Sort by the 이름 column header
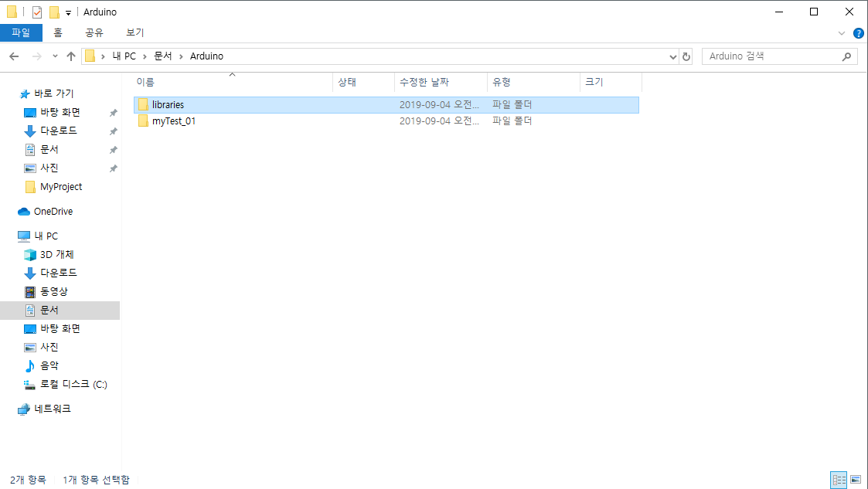Screen dimensions: 868x489 tap(233, 82)
